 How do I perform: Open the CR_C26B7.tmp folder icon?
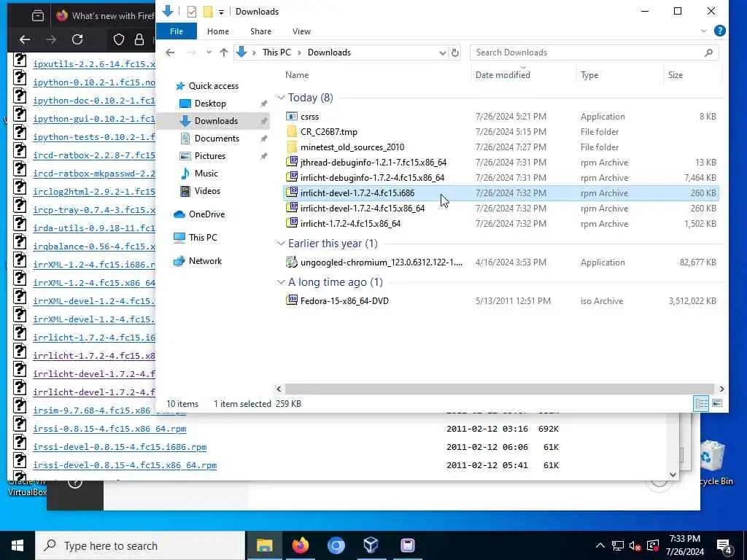(292, 131)
